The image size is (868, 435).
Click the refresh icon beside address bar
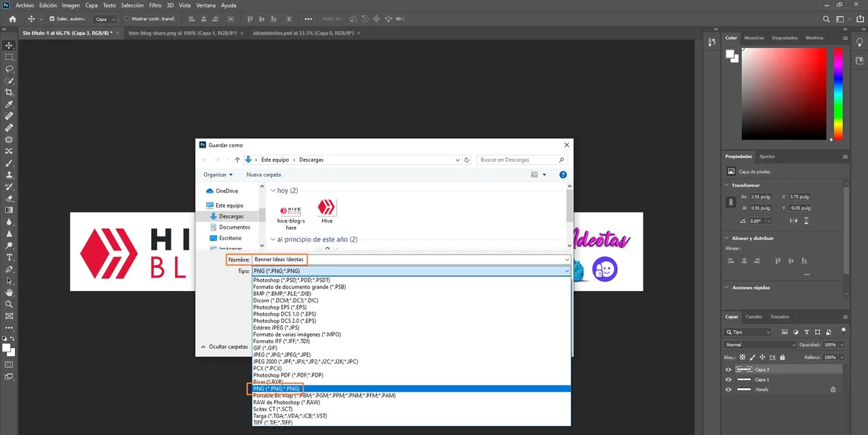point(467,160)
